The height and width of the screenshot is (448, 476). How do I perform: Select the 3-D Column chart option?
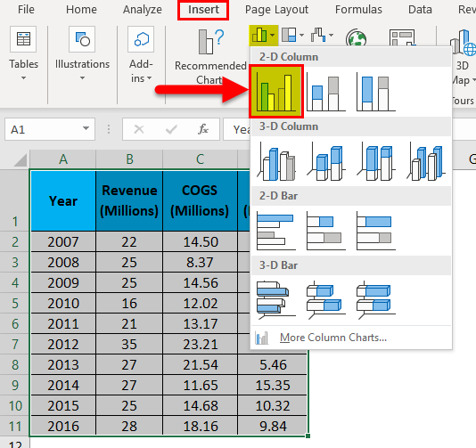coord(425,161)
